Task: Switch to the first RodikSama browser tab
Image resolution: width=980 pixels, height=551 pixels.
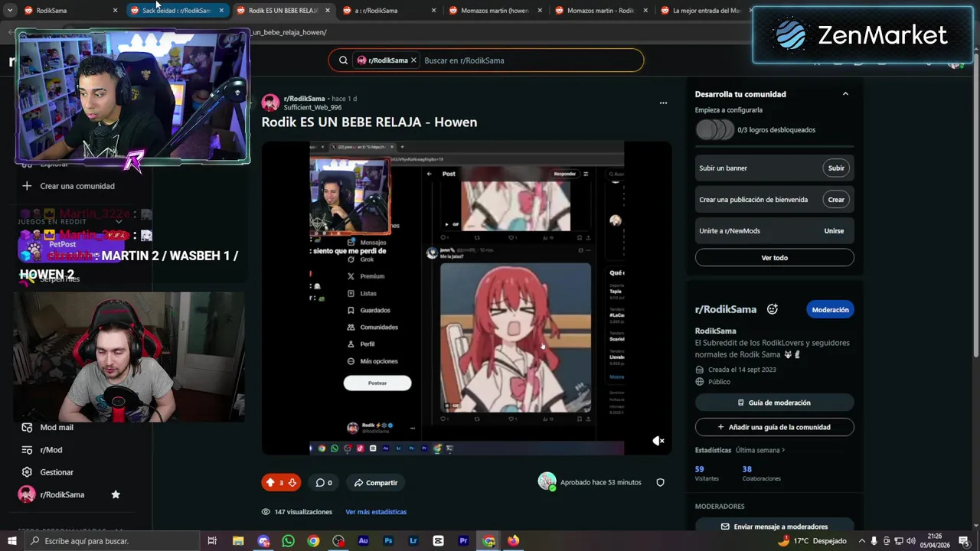Action: 64,11
